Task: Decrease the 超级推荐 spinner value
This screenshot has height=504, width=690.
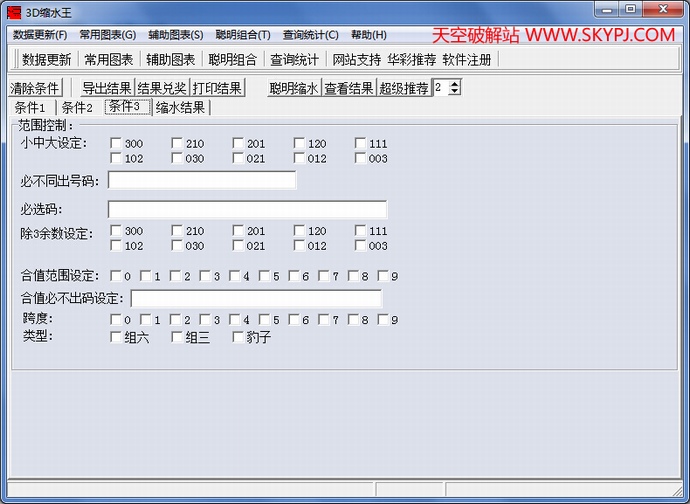Action: [455, 92]
